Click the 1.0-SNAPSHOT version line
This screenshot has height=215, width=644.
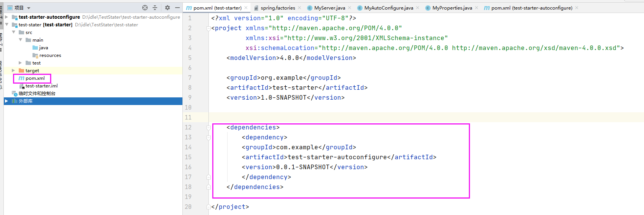(x=285, y=98)
